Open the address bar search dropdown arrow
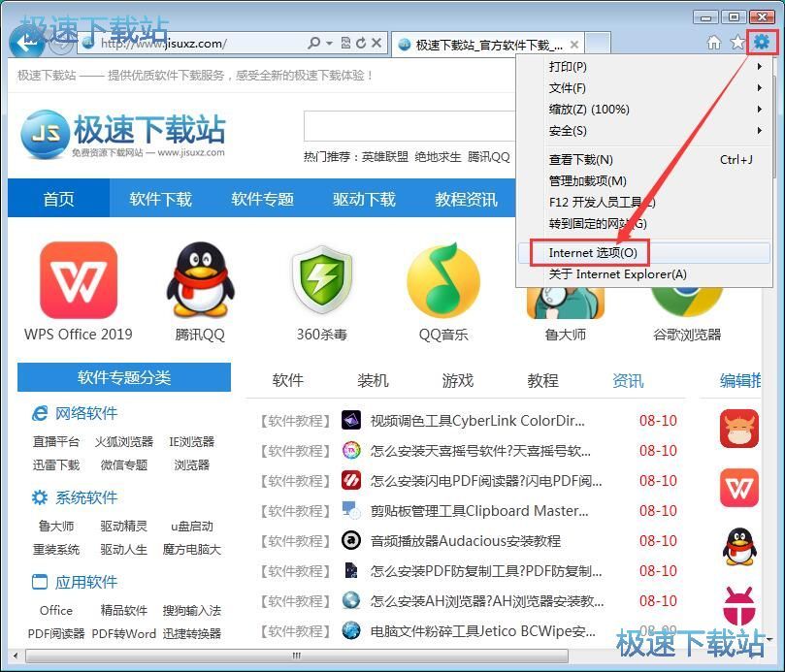The width and height of the screenshot is (785, 672). click(x=329, y=44)
